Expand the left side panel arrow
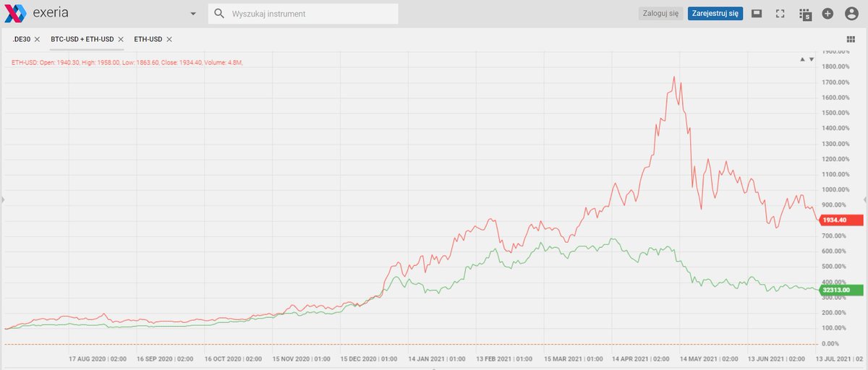The image size is (868, 370). [2, 199]
